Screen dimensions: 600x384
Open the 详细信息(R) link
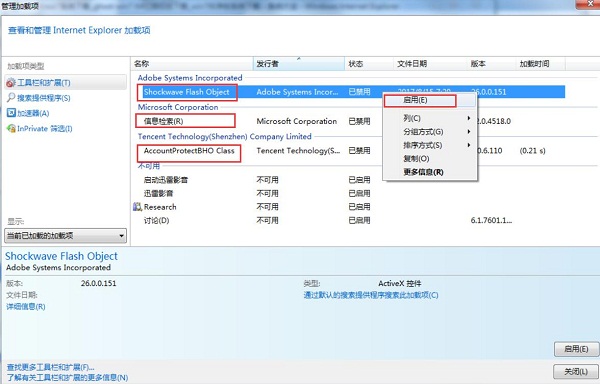coord(26,307)
